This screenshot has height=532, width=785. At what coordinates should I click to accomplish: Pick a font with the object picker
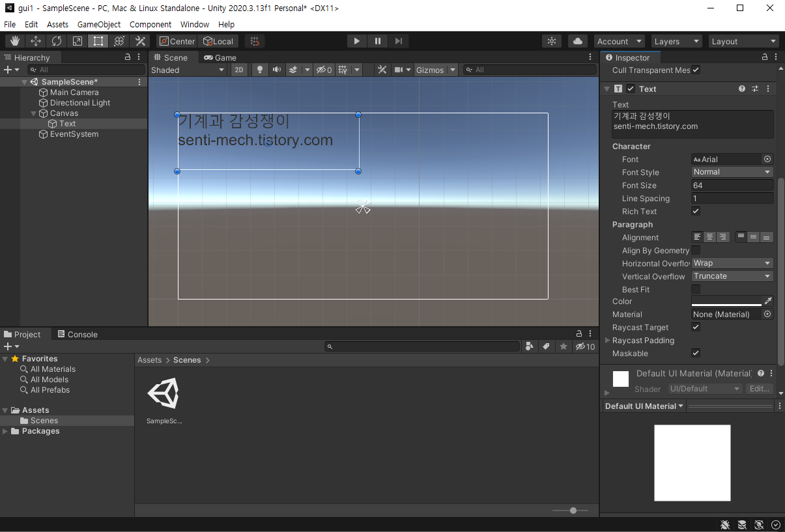coord(767,159)
